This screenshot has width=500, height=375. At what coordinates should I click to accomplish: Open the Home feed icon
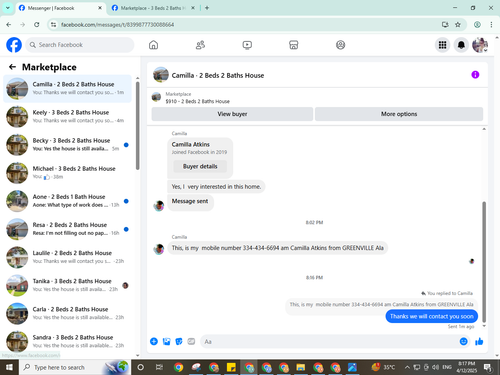click(153, 45)
